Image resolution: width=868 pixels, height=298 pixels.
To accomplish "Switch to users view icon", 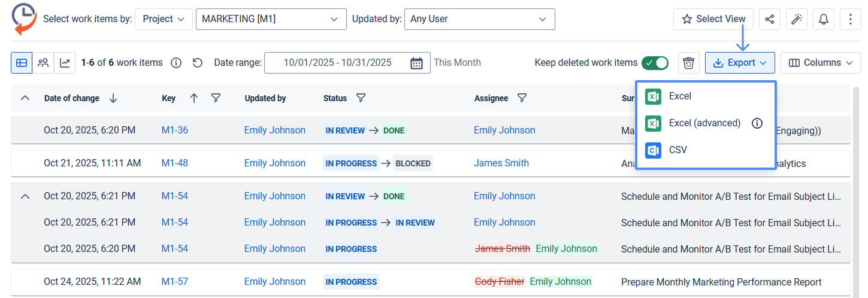I will click(43, 63).
